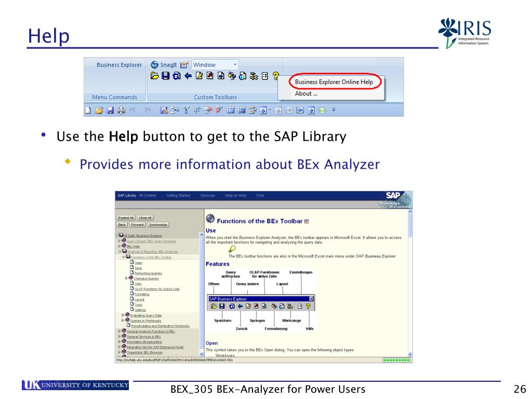Collapse Analysis & Reporting: BEx Analyzer node
Screen dimensions: 532x399
point(120,251)
